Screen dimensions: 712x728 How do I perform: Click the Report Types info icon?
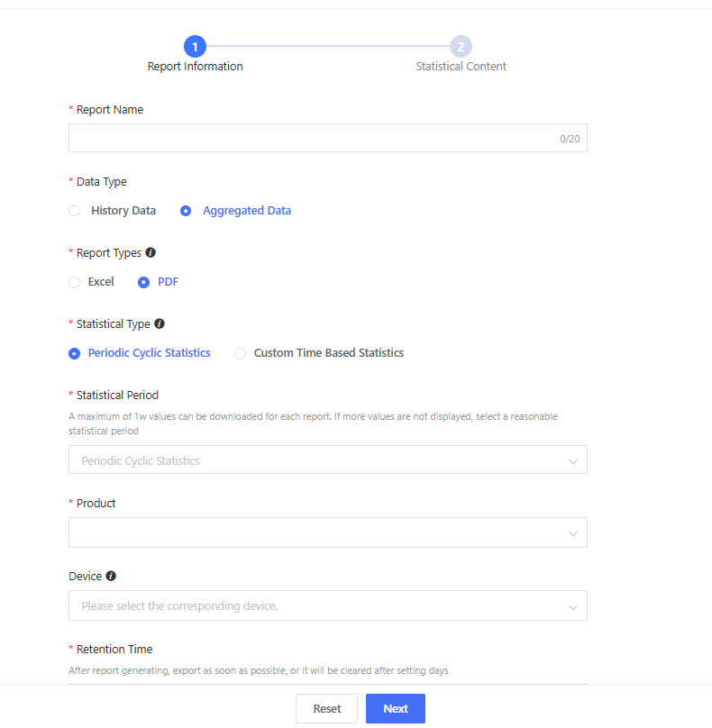tap(151, 253)
